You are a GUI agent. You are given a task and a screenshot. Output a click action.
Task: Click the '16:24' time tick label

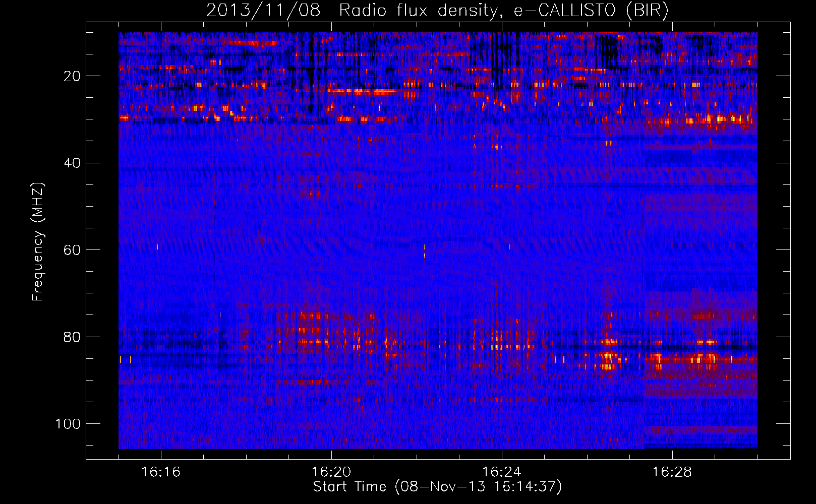[502, 472]
